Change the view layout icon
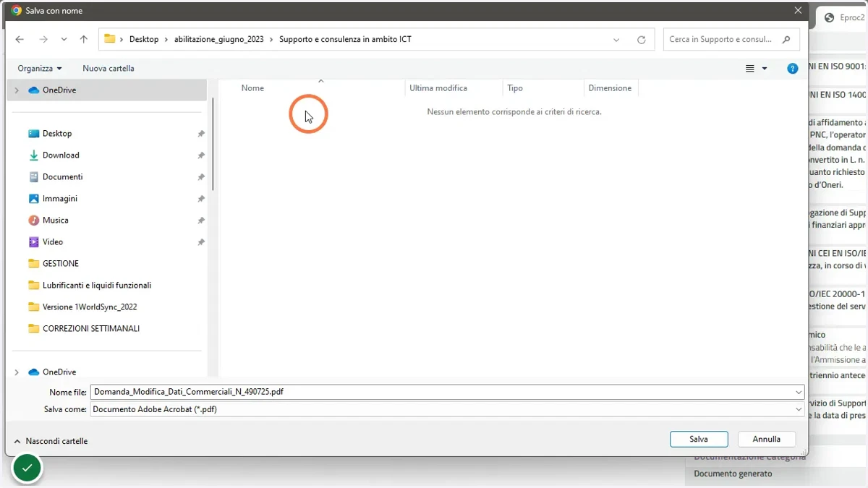The image size is (868, 488). click(750, 69)
